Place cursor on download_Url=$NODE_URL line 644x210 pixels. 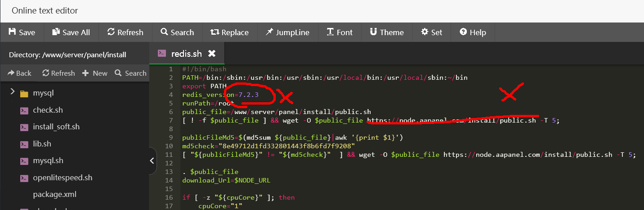click(226, 180)
